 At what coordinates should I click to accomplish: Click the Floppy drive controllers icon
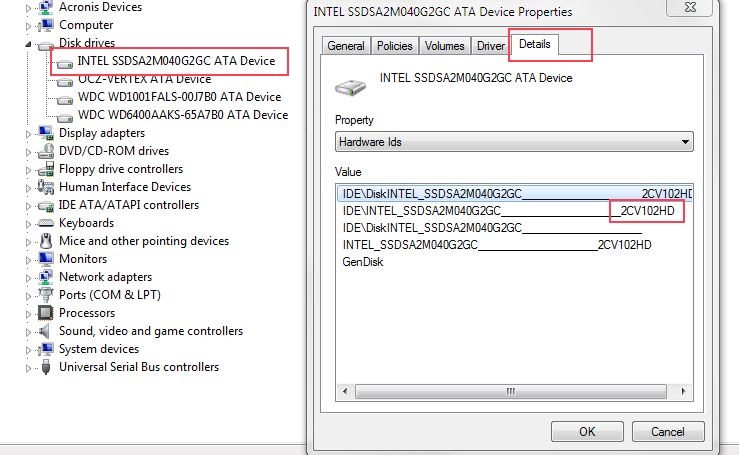(46, 169)
